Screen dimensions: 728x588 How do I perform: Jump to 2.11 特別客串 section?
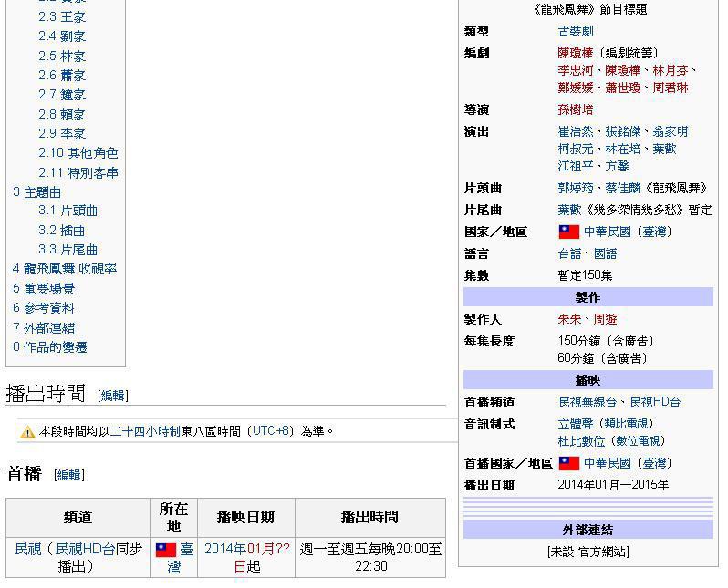point(78,173)
